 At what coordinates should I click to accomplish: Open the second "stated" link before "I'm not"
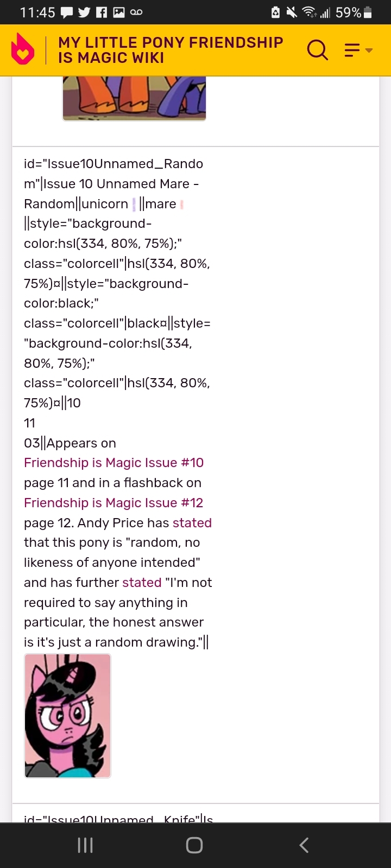click(142, 583)
